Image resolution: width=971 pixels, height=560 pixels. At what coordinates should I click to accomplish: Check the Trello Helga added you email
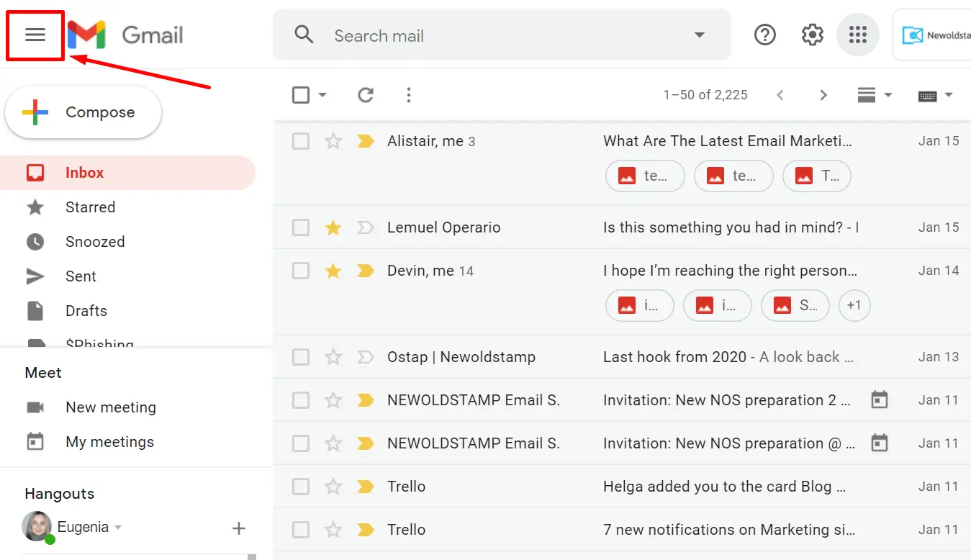[301, 487]
